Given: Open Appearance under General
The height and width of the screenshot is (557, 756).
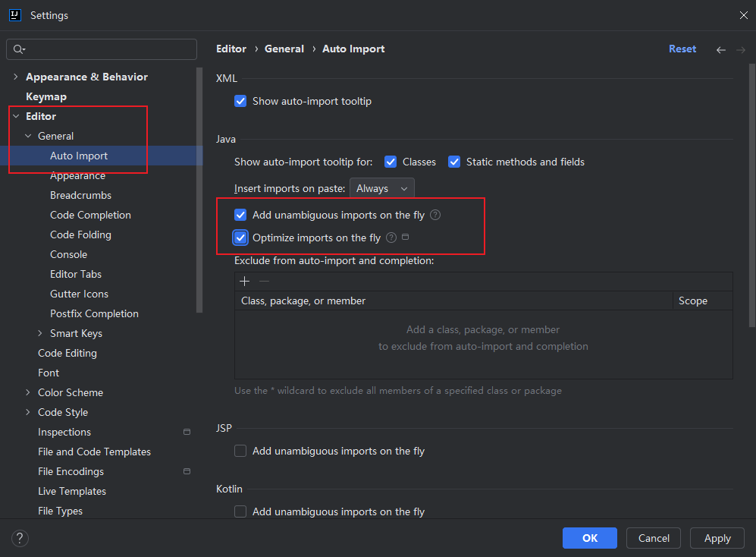Looking at the screenshot, I should click(x=77, y=176).
